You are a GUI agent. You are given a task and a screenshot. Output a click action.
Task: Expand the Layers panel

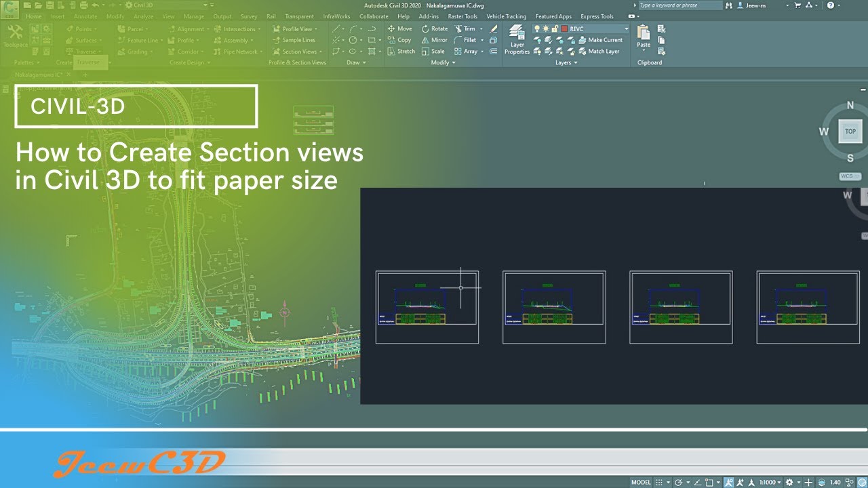click(566, 62)
